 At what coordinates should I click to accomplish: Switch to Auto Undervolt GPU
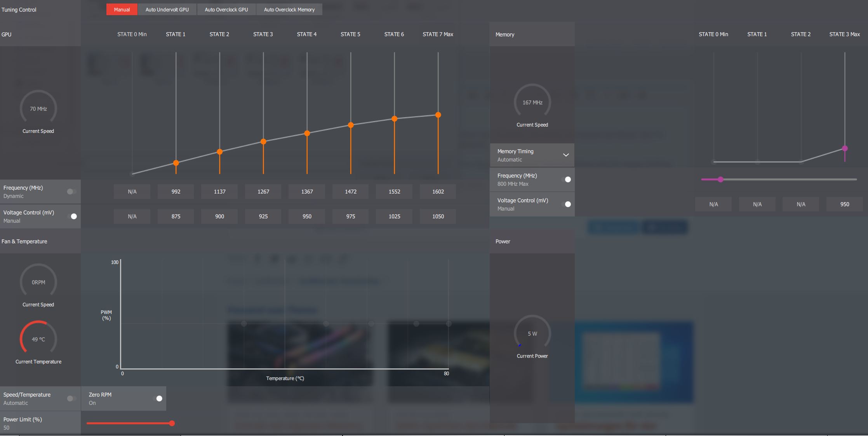[167, 10]
